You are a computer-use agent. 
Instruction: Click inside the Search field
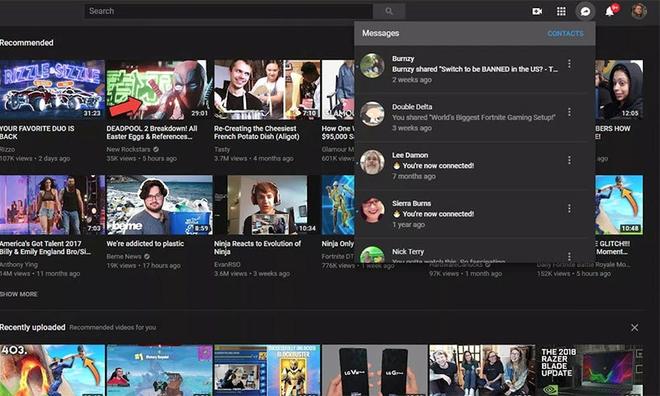(x=229, y=11)
